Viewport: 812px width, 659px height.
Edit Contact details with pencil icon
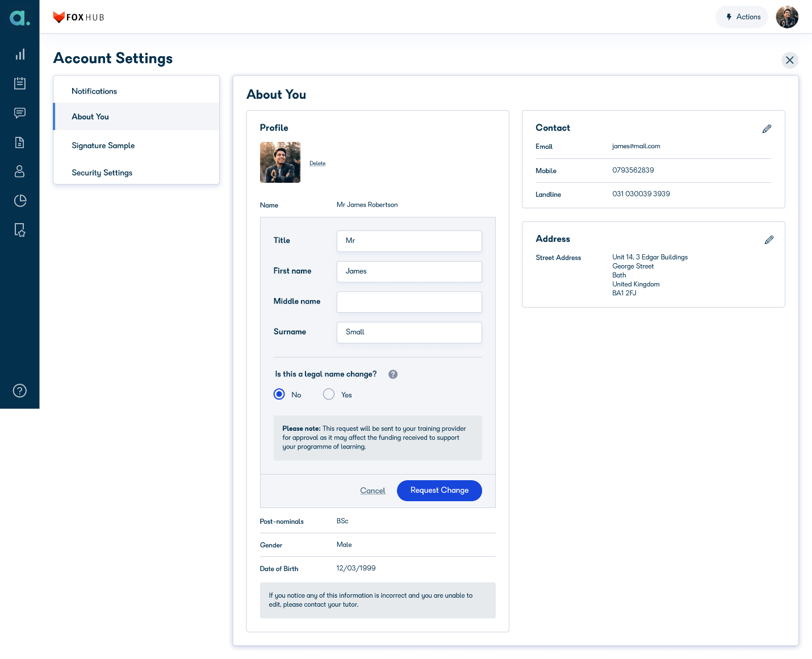click(767, 129)
